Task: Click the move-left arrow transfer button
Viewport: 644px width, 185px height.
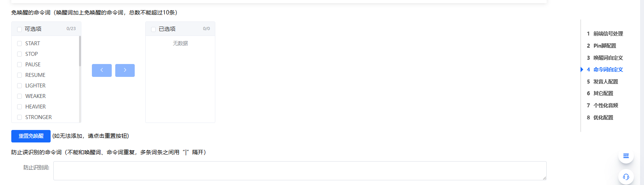Action: (x=102, y=70)
